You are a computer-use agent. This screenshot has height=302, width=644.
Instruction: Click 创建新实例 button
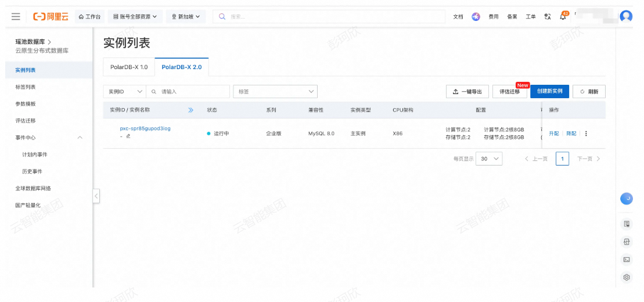click(549, 92)
